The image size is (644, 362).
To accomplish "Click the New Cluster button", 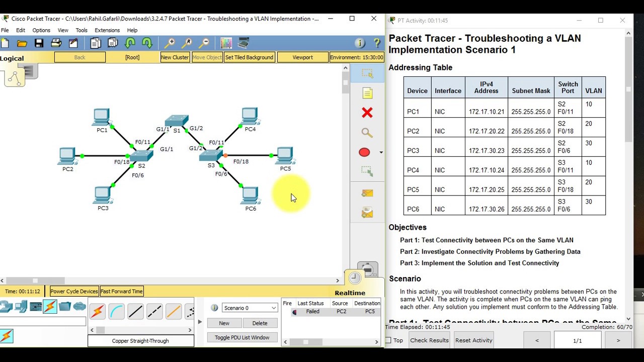I will 175,57.
